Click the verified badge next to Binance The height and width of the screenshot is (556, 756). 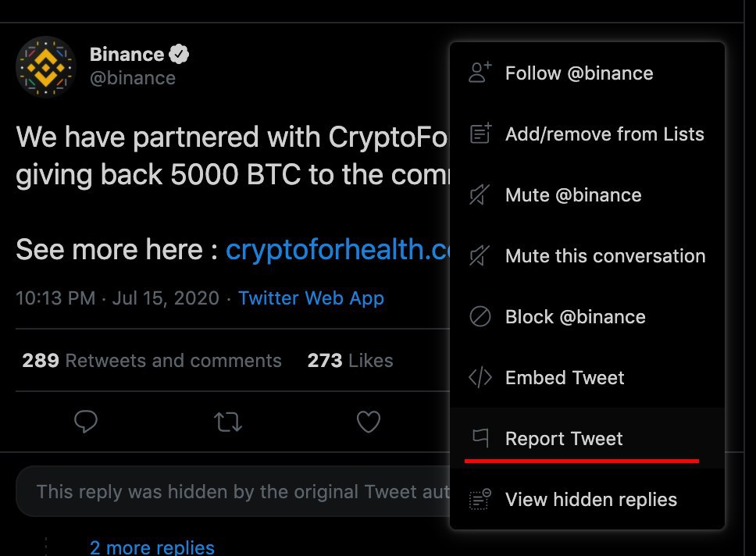pos(179,54)
